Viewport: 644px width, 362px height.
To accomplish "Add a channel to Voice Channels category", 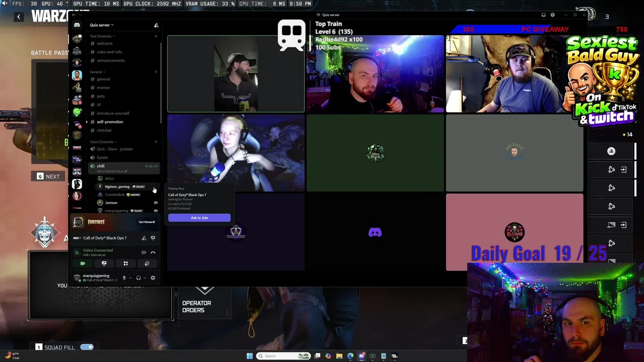I will (x=156, y=142).
